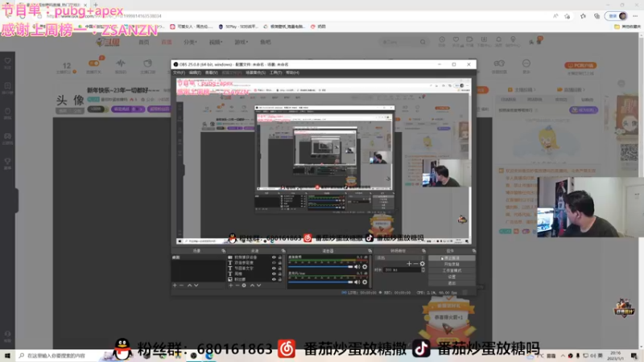Open 场景集合(S) menu in OBS

(255, 72)
